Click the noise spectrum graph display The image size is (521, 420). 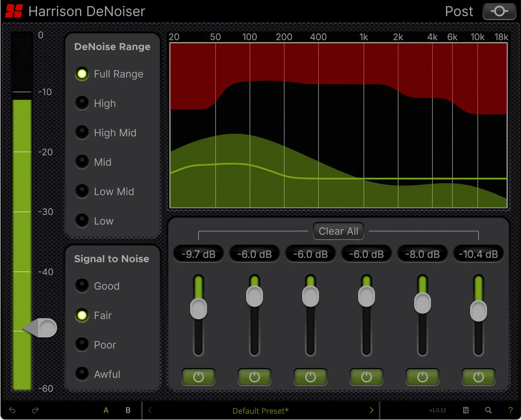point(338,125)
